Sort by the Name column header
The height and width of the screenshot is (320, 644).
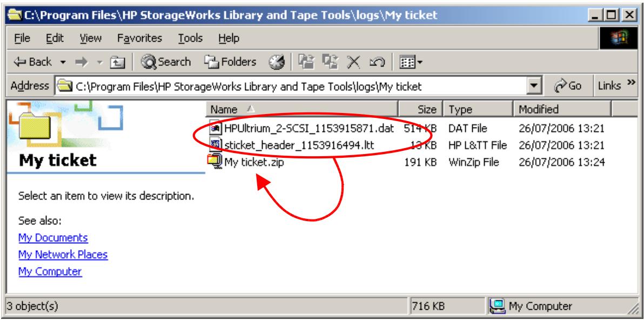(x=302, y=110)
